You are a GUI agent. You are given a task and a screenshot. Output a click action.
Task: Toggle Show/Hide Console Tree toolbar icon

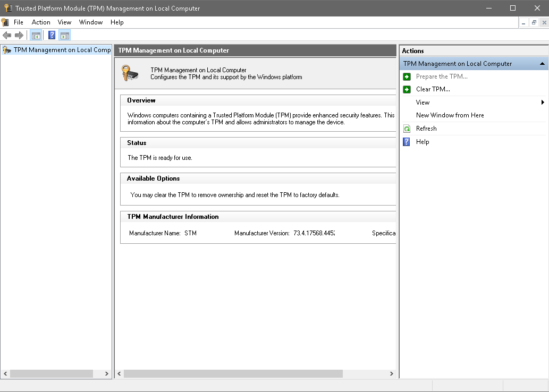[36, 35]
